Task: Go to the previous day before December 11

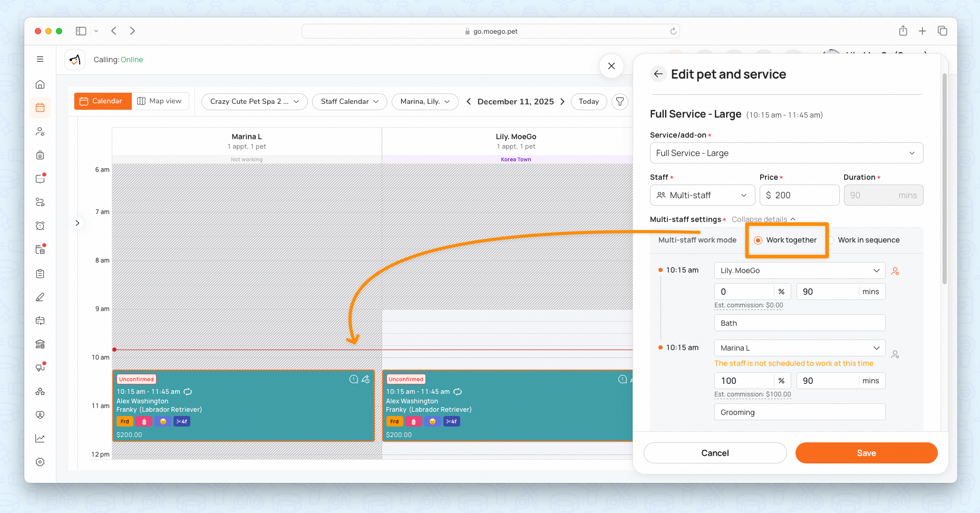Action: (469, 102)
